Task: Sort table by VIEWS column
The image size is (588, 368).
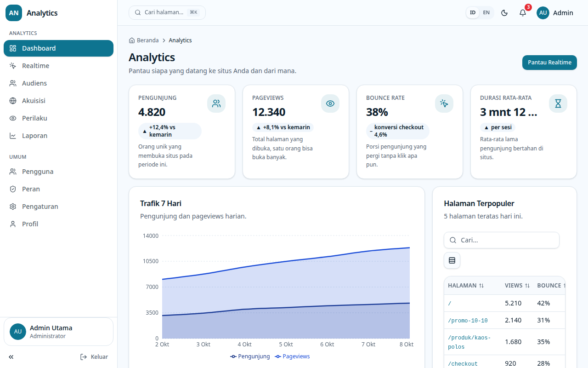Action: pos(517,286)
